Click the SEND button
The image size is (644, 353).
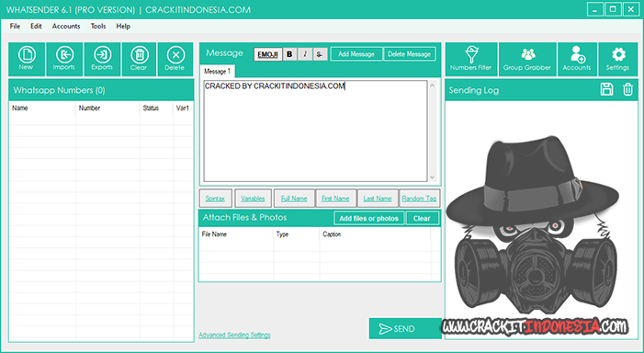coord(405,328)
